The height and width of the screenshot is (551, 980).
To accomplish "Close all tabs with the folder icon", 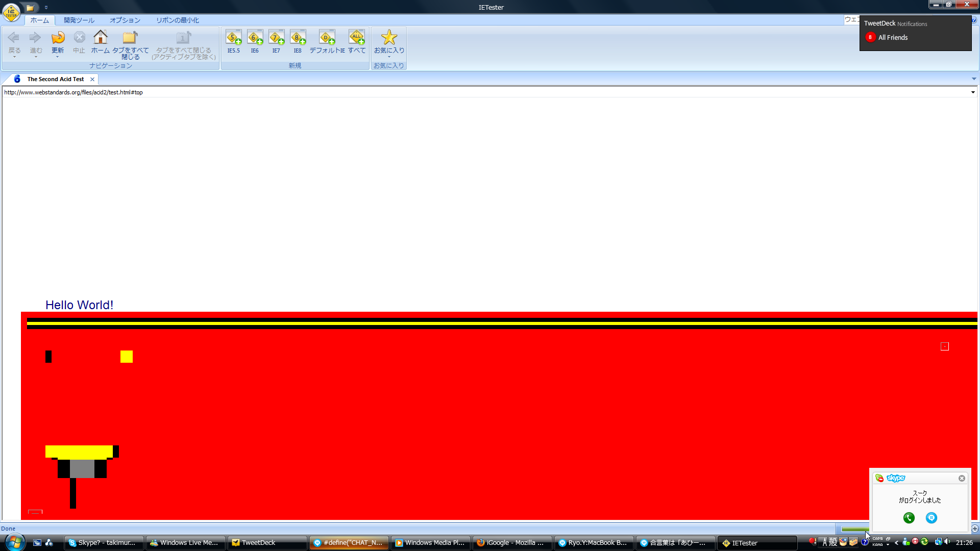I will pyautogui.click(x=130, y=38).
